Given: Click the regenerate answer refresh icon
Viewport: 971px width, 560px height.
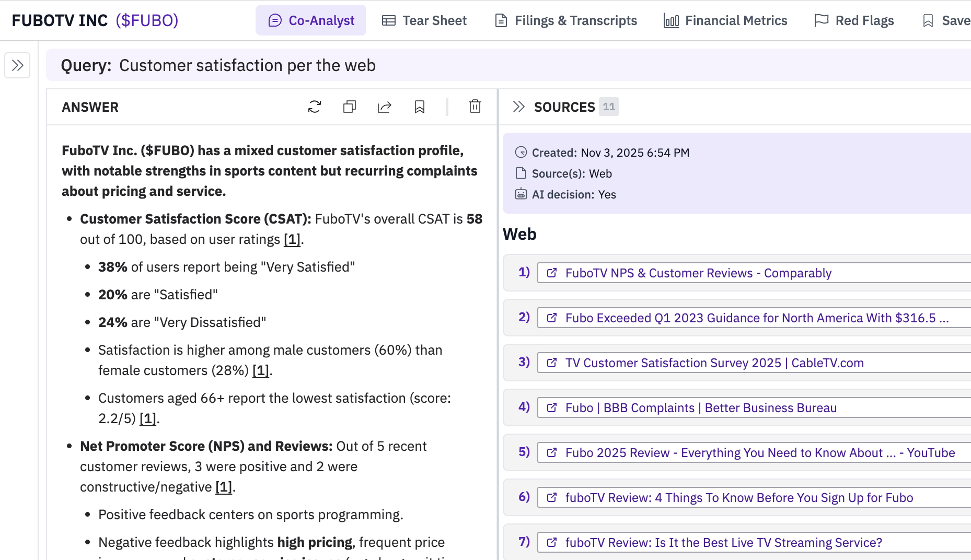Looking at the screenshot, I should (315, 107).
